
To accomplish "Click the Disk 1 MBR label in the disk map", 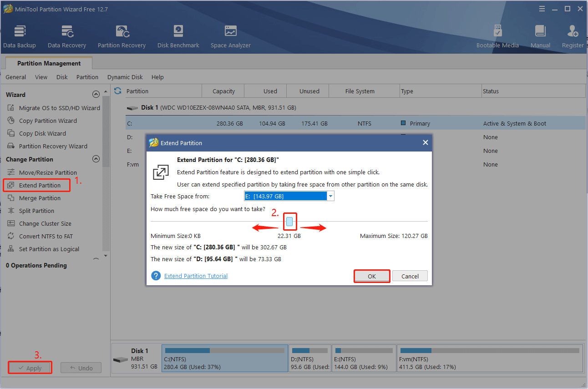I will coord(144,359).
